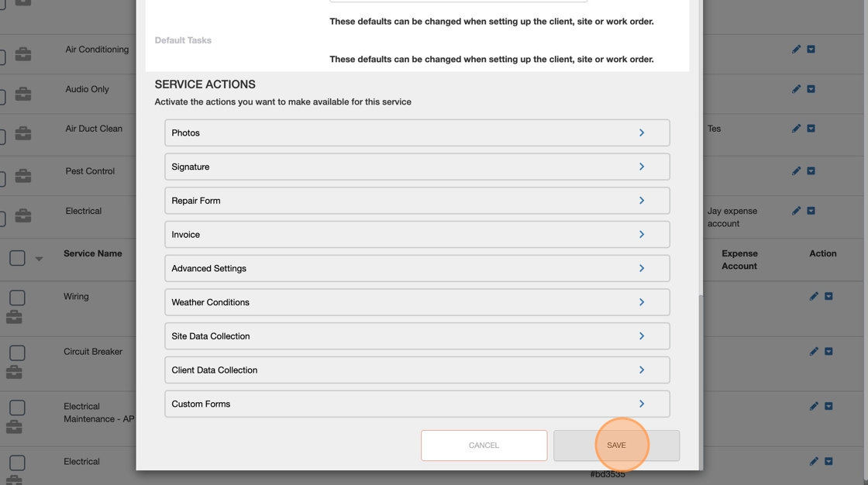Click the pencil icon for Circuit Breaker
Viewport: 868px width, 485px height.
(814, 352)
